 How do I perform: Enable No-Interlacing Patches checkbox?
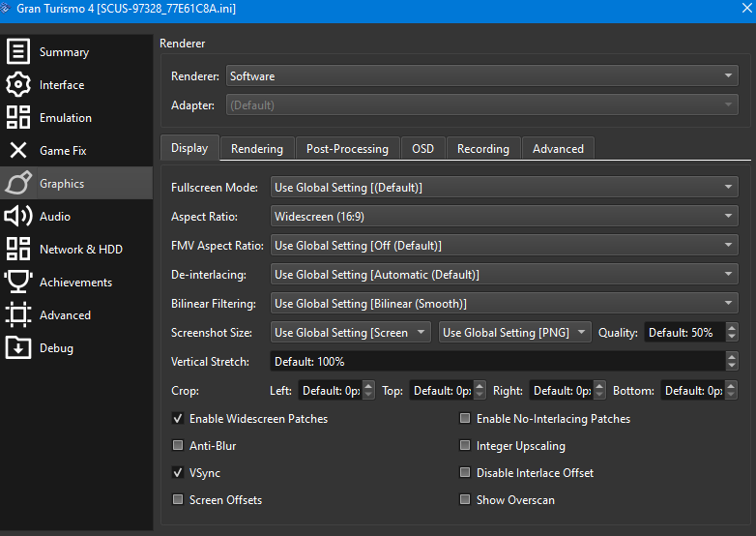tap(465, 418)
